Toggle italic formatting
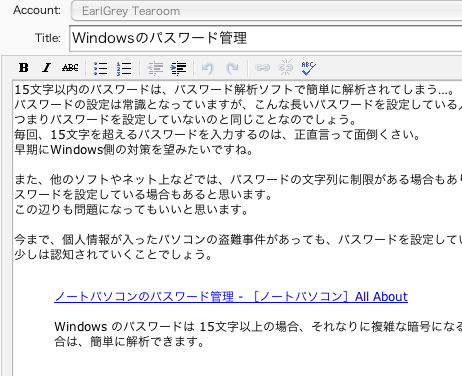The height and width of the screenshot is (376, 462). point(47,68)
